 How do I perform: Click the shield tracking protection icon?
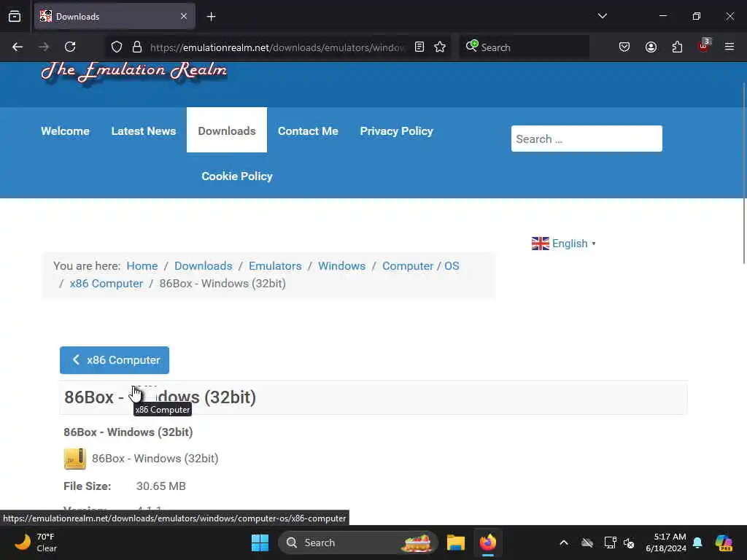click(x=117, y=47)
